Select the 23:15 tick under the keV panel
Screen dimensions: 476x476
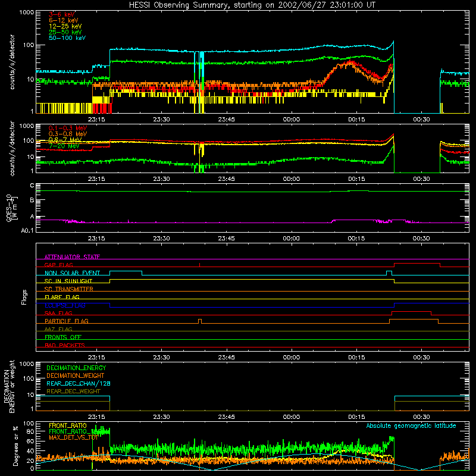tap(96, 120)
